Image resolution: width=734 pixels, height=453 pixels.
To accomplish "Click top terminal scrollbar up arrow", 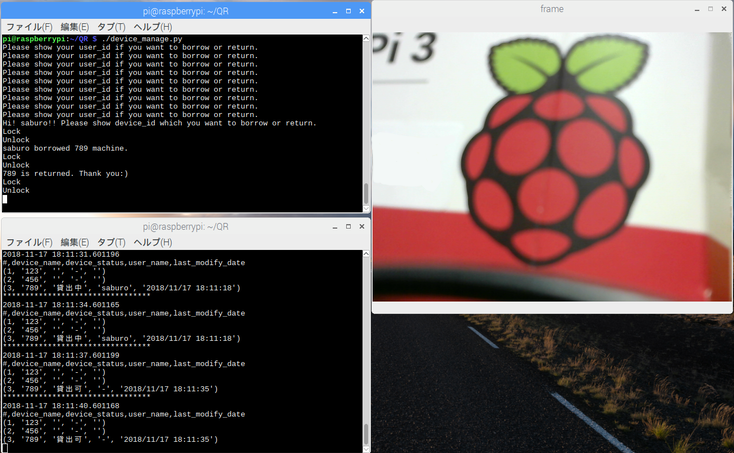I will tap(365, 37).
